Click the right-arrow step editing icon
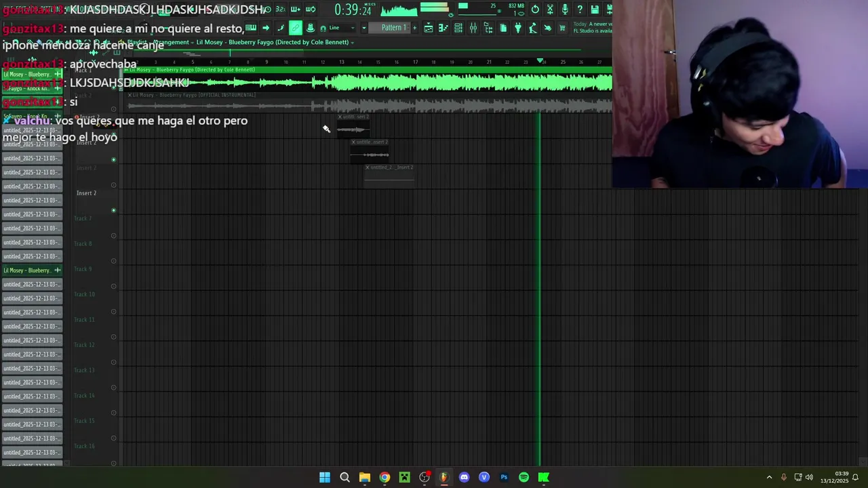This screenshot has height=488, width=868. pyautogui.click(x=266, y=28)
